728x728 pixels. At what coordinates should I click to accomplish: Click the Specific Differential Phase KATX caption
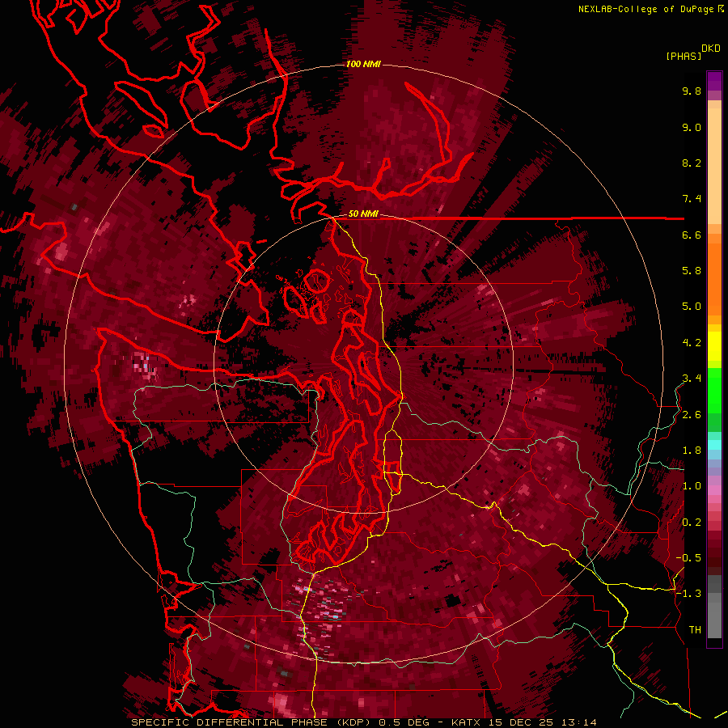[364, 722]
